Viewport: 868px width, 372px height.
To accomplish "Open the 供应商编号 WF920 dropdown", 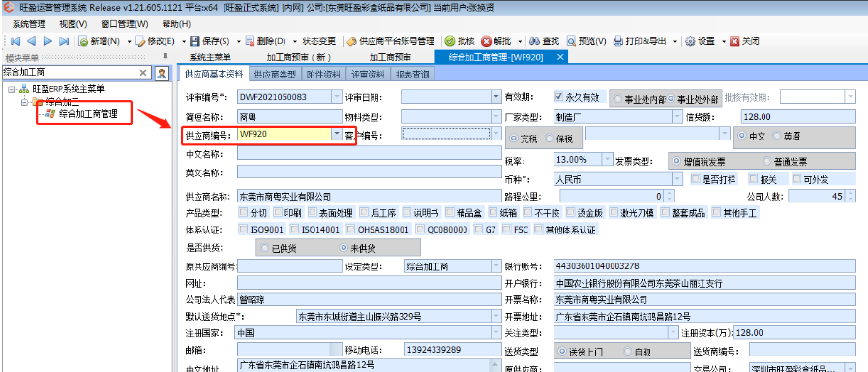I will [x=337, y=133].
